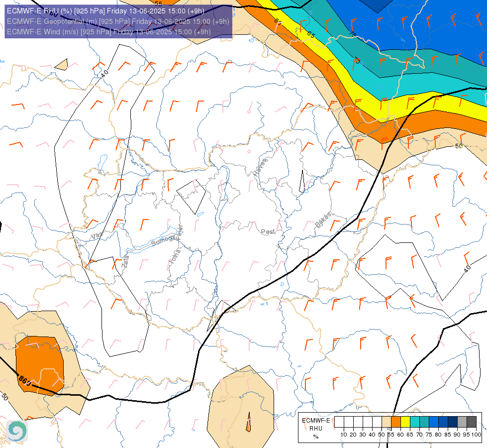Click the 'RHU' label inside the legend box
Screen dimensions: 487x448
316,429
